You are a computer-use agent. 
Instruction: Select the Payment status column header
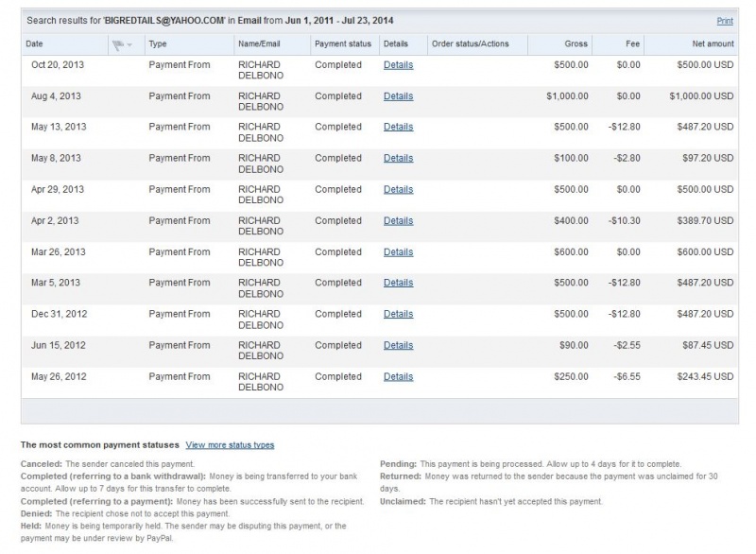[x=343, y=43]
